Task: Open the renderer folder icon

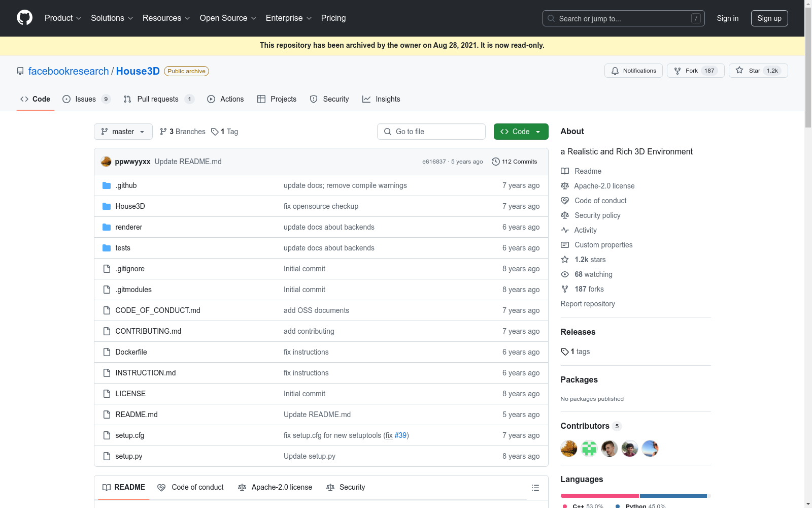Action: pos(107,227)
